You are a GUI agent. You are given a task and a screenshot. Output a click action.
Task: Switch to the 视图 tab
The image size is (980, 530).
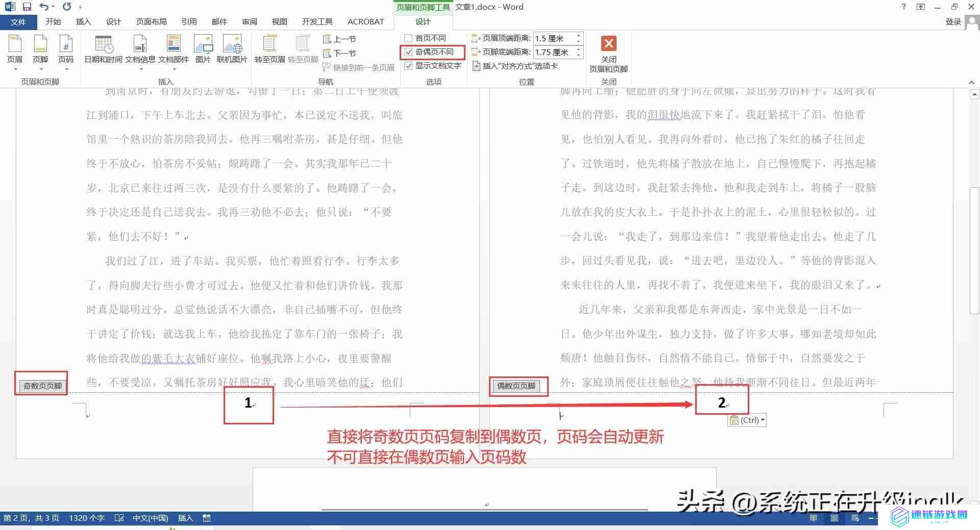coord(280,22)
